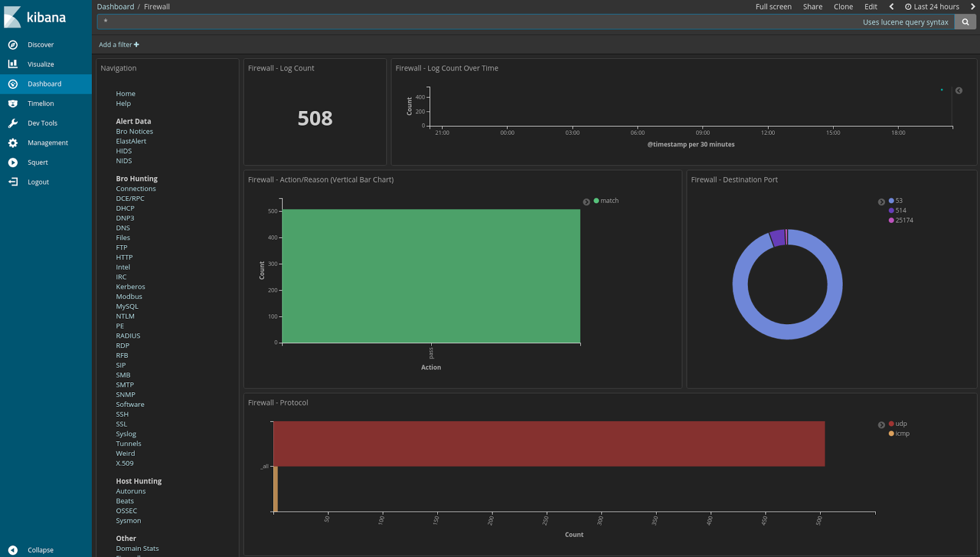Click the icmp color dot in Protocol legend
The height and width of the screenshot is (557, 980).
coord(891,433)
